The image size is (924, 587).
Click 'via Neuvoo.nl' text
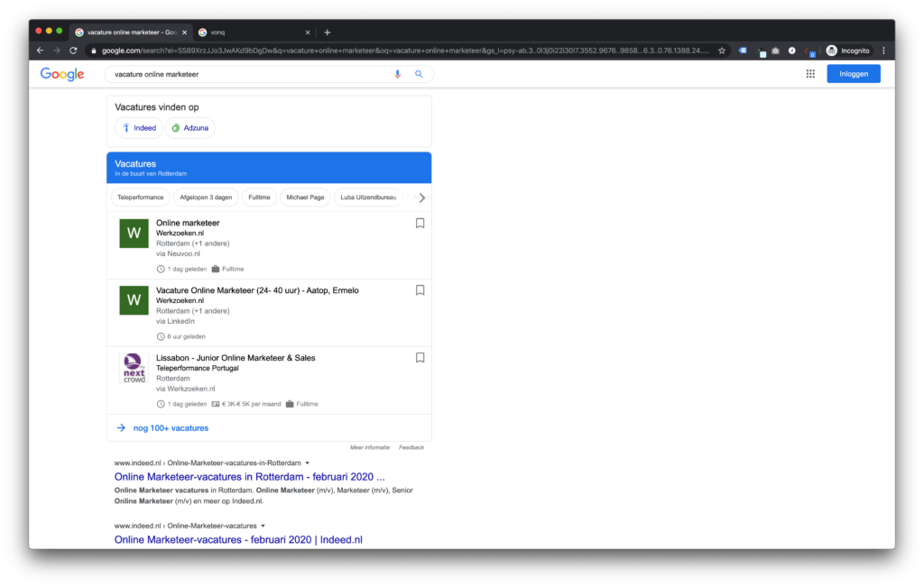pyautogui.click(x=178, y=253)
